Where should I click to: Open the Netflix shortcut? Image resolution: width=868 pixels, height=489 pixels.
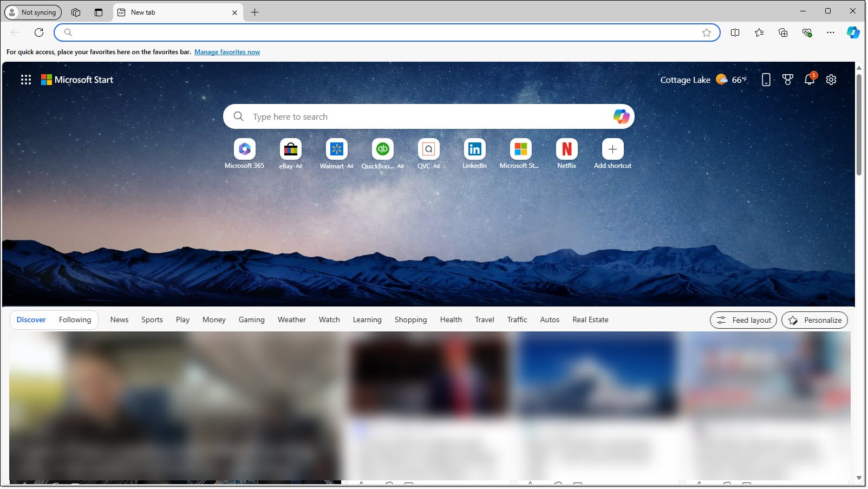coord(566,149)
